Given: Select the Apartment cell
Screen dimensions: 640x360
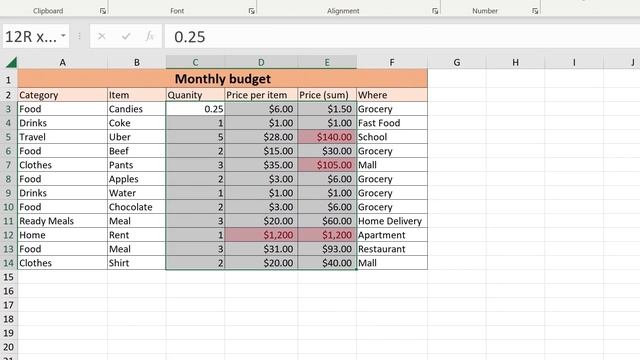Looking at the screenshot, I should click(x=392, y=235).
